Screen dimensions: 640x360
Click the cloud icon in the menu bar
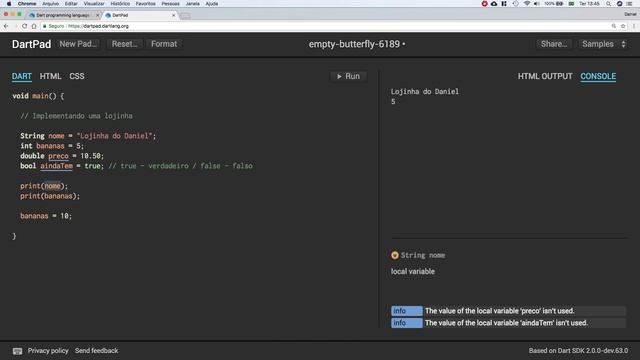[x=494, y=4]
